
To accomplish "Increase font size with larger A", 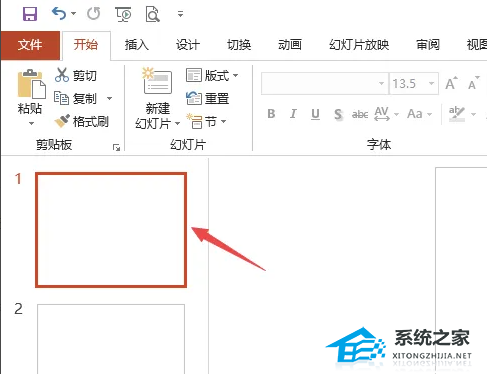I will coord(452,83).
